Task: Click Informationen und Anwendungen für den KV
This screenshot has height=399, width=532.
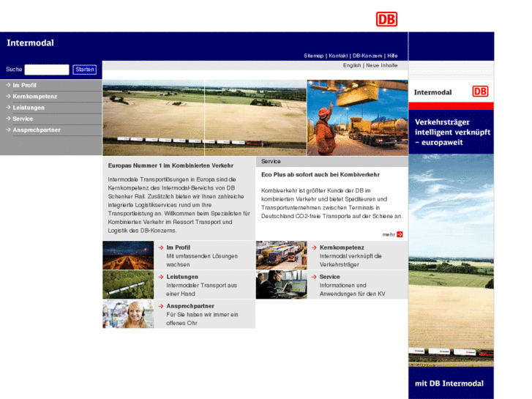Action: [352, 289]
